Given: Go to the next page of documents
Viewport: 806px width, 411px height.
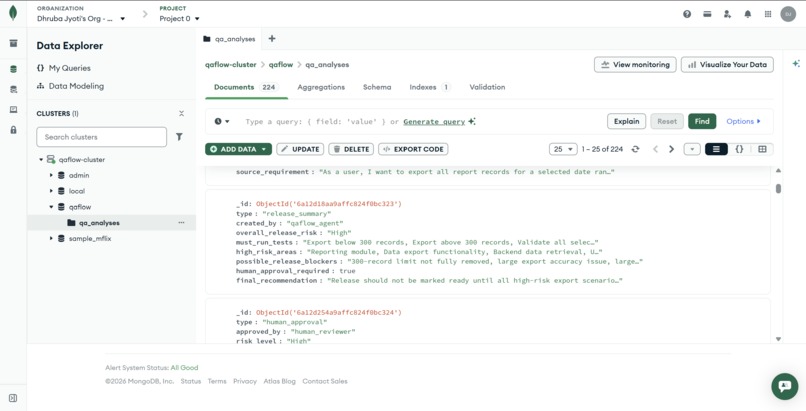Looking at the screenshot, I should pos(671,149).
